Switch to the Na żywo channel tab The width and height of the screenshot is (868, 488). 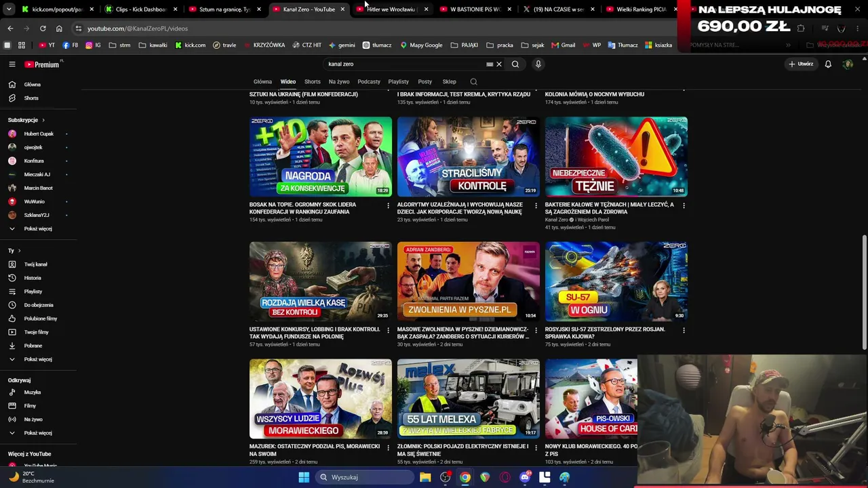(339, 82)
